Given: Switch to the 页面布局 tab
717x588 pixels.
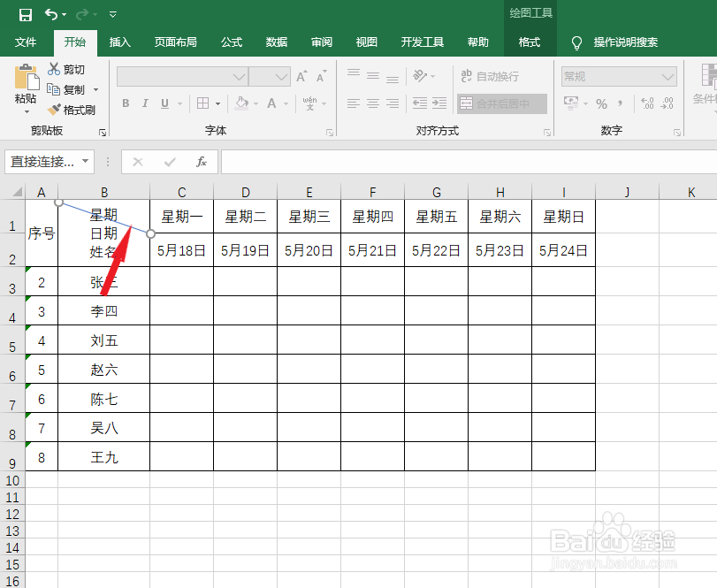Looking at the screenshot, I should (176, 42).
